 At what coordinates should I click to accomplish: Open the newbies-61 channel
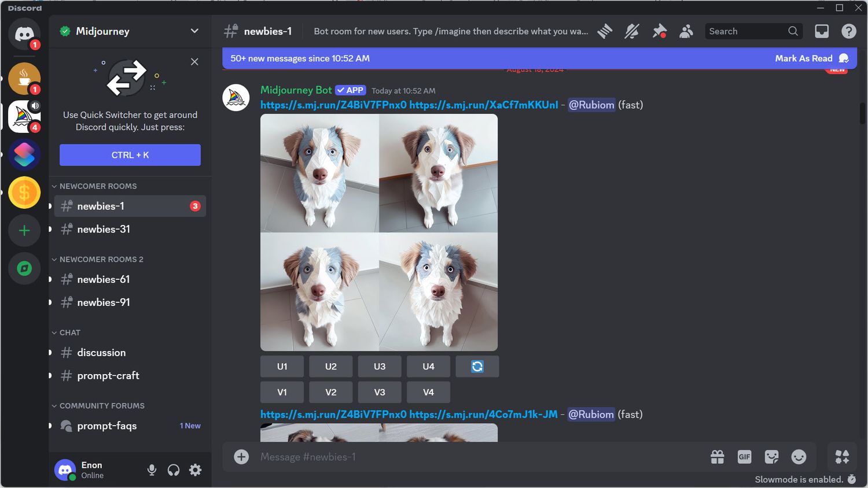104,279
